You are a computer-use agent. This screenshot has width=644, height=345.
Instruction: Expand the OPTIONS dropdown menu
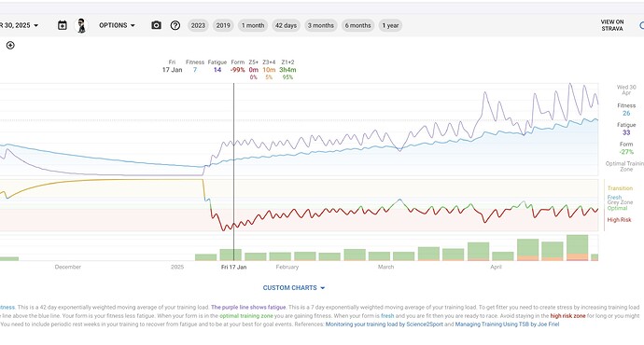[x=117, y=25]
